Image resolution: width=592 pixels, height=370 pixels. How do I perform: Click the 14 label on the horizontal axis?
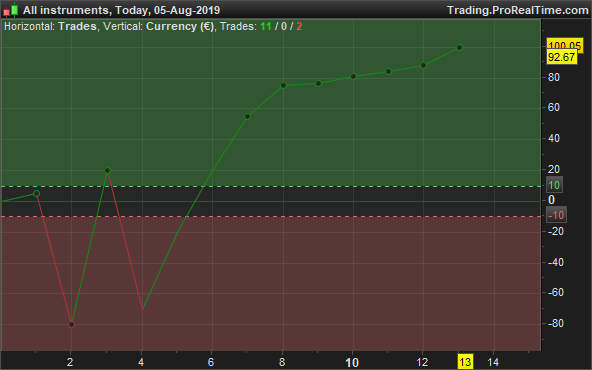click(493, 362)
